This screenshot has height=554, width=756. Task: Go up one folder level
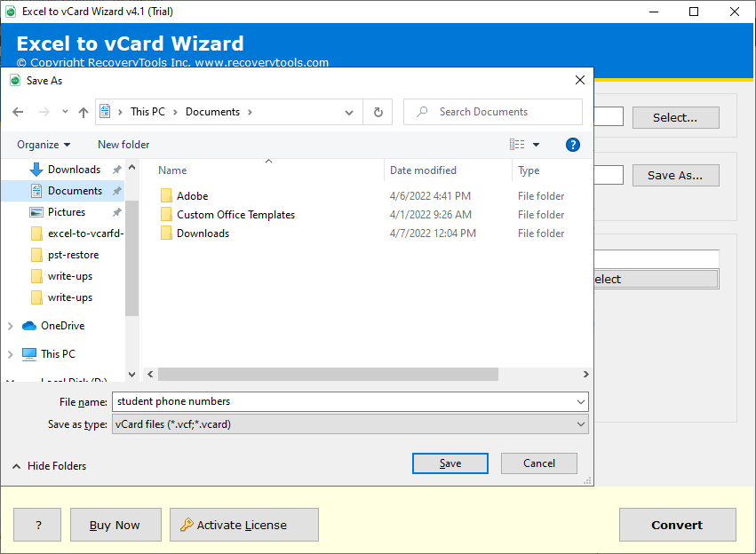click(84, 112)
